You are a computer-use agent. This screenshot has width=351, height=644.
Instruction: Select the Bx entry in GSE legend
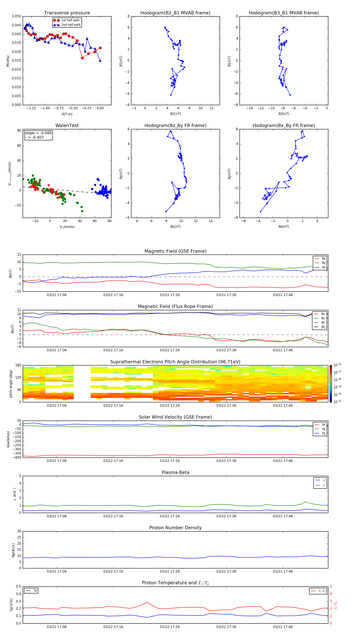pyautogui.click(x=320, y=259)
